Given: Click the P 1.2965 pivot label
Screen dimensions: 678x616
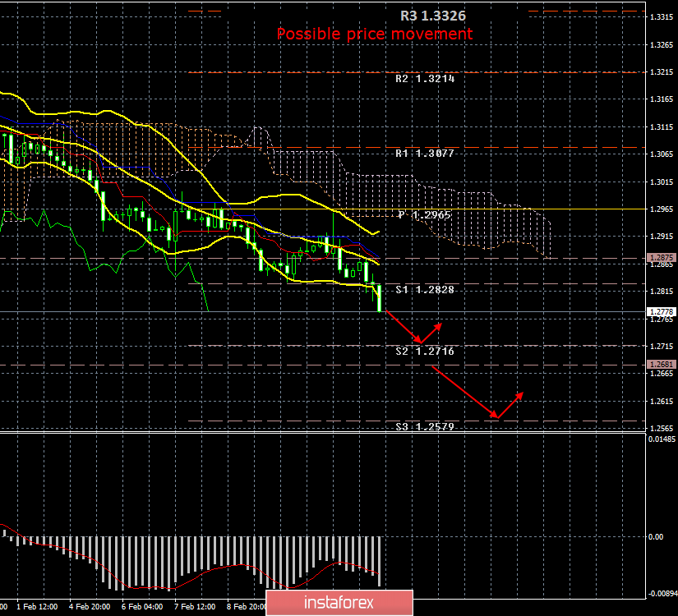Looking at the screenshot, I should pos(425,215).
